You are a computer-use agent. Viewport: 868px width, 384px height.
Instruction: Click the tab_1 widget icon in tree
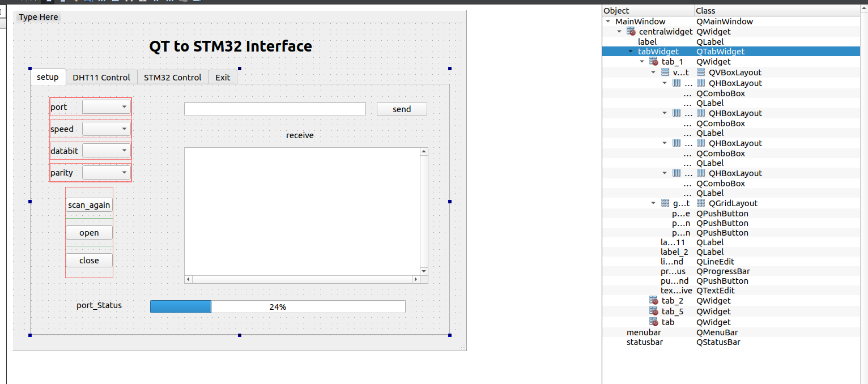pos(653,61)
